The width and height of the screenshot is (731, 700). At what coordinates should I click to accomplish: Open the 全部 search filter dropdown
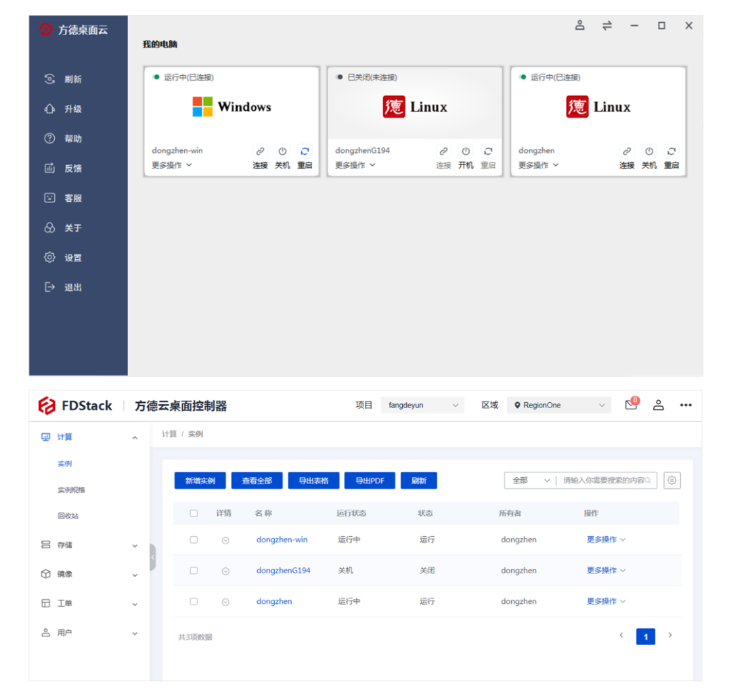point(531,481)
